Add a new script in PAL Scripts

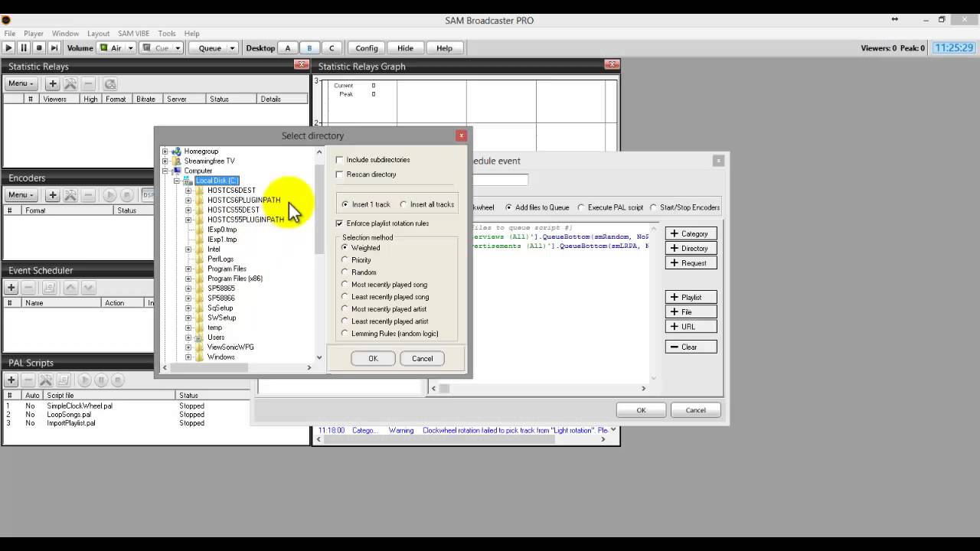pyautogui.click(x=11, y=380)
